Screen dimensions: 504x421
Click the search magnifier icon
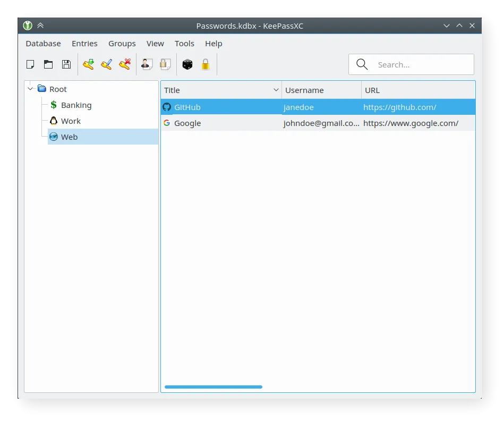[x=362, y=64]
